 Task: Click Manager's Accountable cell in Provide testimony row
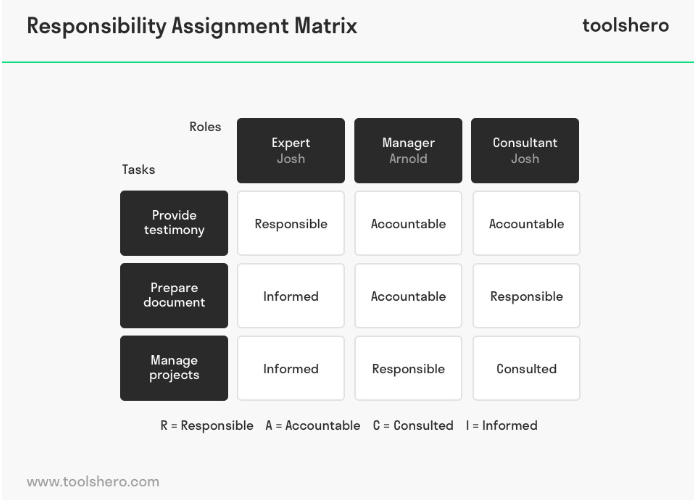tap(408, 223)
